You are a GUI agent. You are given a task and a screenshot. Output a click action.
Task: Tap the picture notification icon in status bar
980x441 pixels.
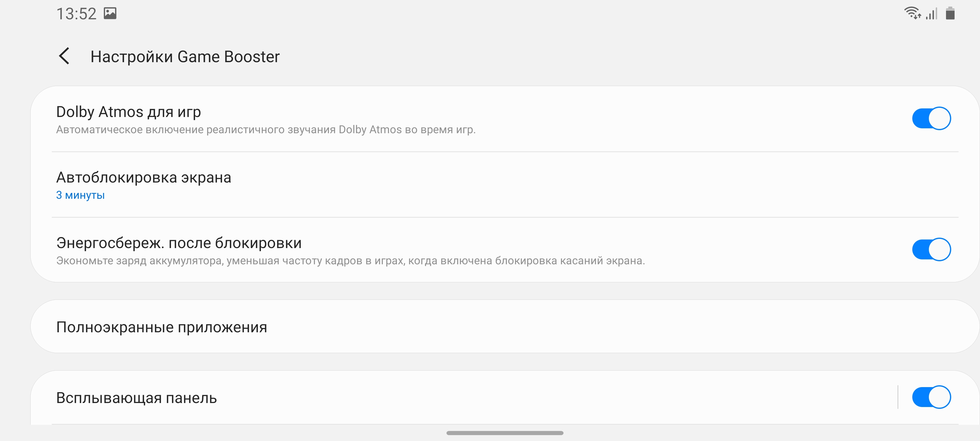pyautogui.click(x=110, y=13)
